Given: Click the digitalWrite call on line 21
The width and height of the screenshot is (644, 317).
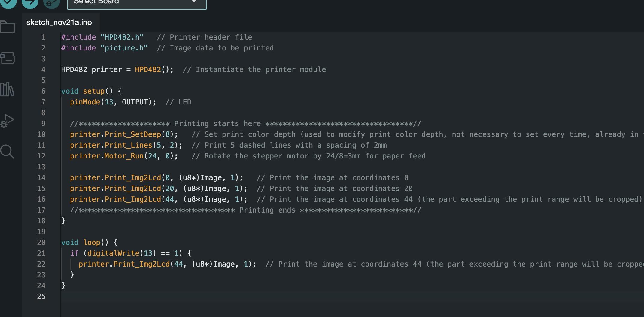Looking at the screenshot, I should (x=113, y=253).
